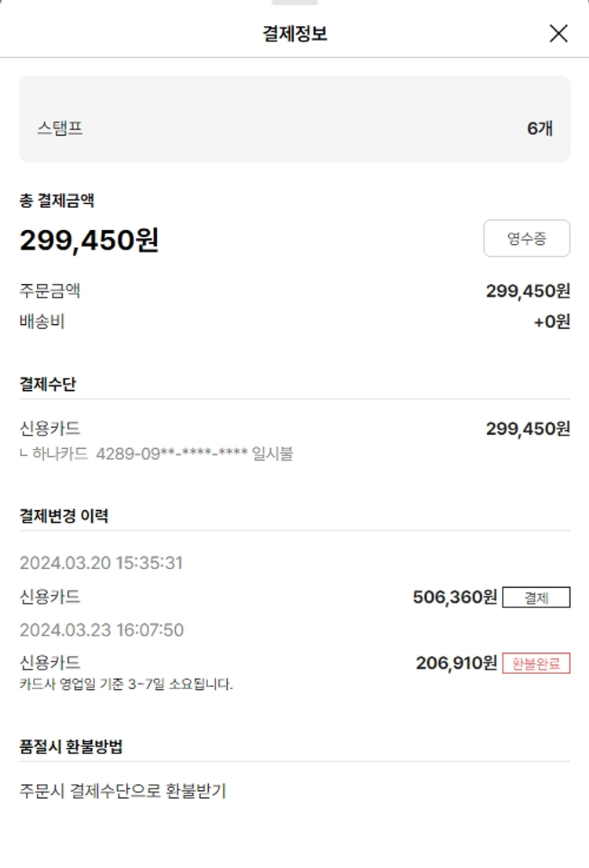The width and height of the screenshot is (589, 868).
Task: Close the 결제정보 payment info panel
Action: click(558, 34)
